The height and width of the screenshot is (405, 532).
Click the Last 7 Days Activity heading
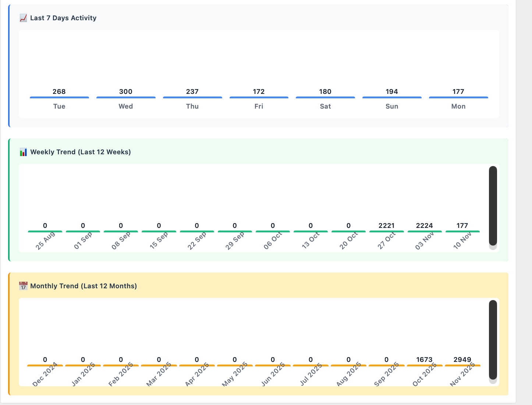[63, 18]
